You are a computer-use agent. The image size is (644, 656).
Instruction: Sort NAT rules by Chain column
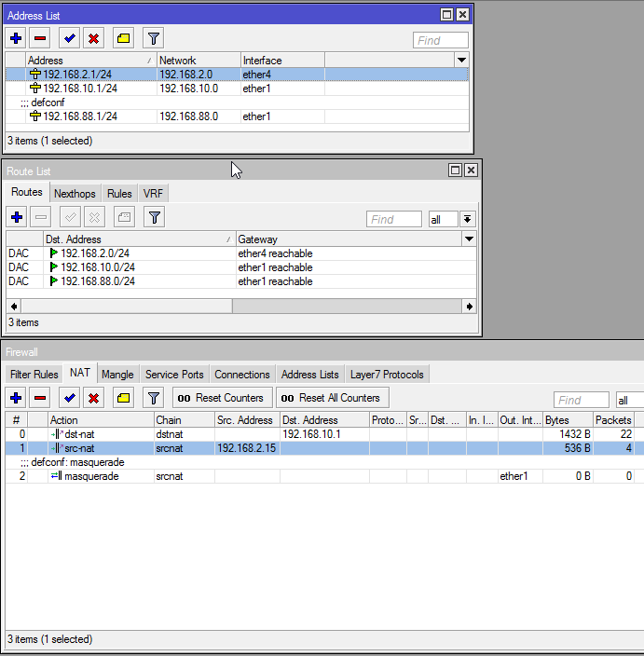point(185,420)
